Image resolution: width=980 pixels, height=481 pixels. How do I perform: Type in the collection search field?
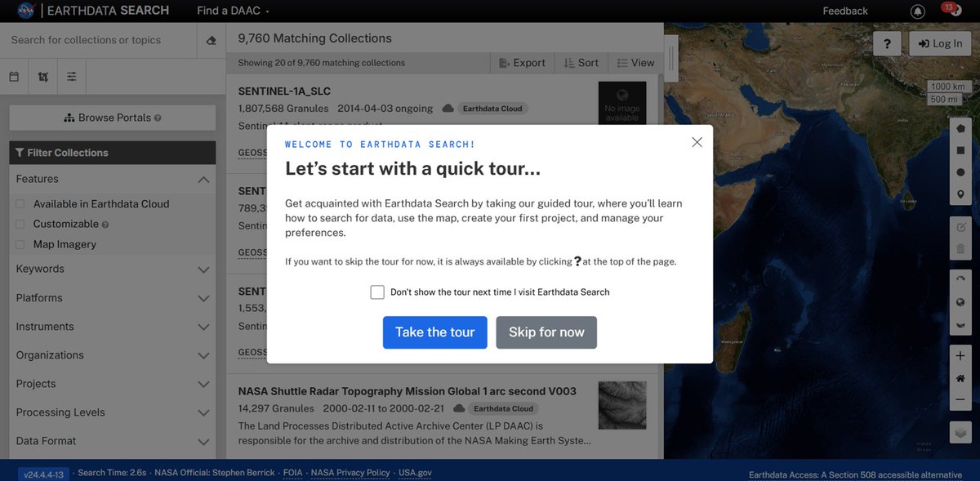pos(98,39)
